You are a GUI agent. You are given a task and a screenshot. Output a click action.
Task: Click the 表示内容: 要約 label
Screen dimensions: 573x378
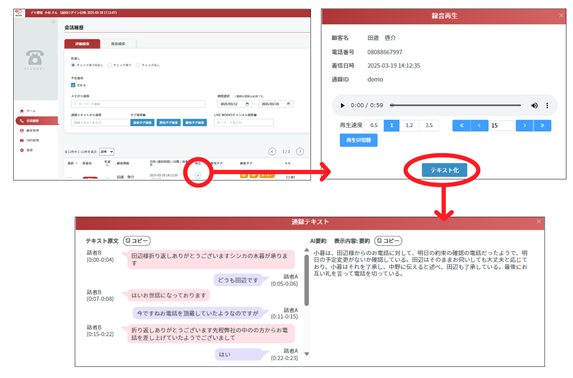[x=352, y=241]
